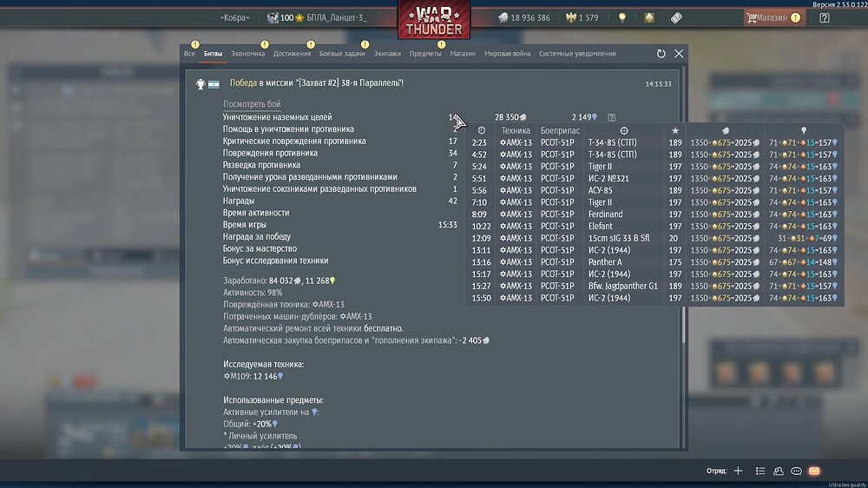This screenshot has width=868, height=488.
Task: Click the Silver Lions balance 18 936 386
Action: coord(523,17)
